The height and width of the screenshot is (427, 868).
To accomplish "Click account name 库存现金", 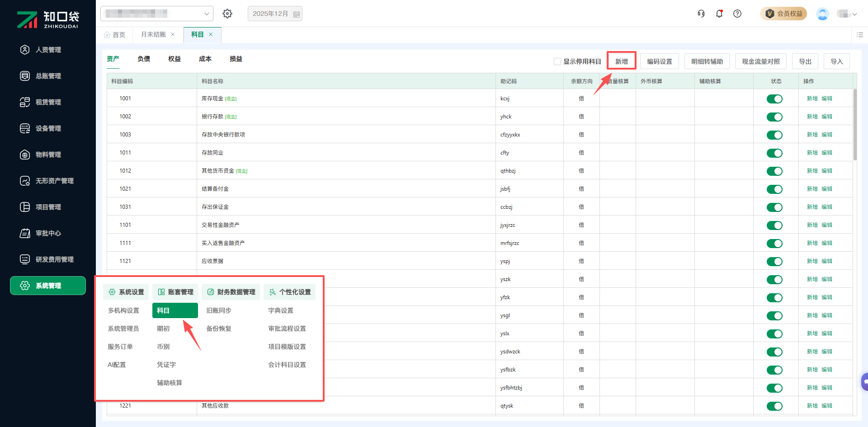I will (x=212, y=99).
